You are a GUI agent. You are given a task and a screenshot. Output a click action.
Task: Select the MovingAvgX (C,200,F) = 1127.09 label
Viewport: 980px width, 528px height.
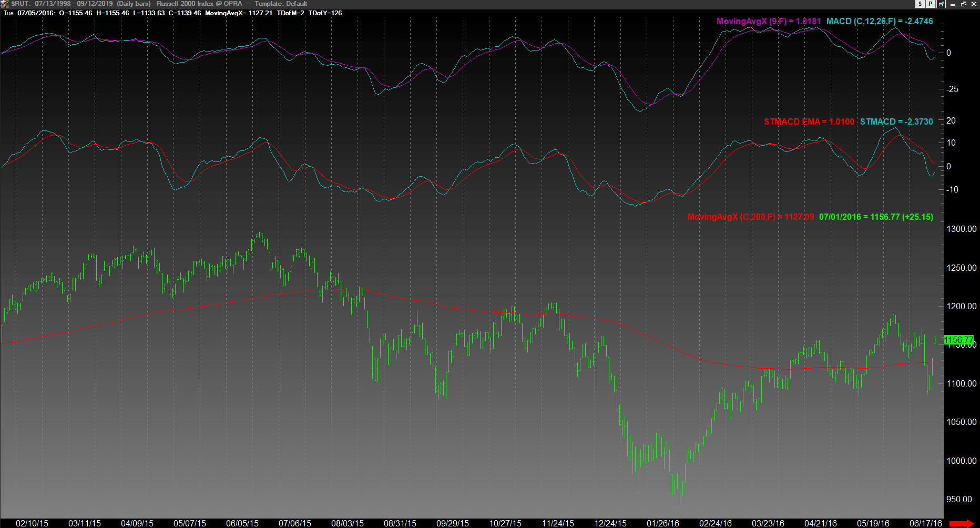(750, 217)
